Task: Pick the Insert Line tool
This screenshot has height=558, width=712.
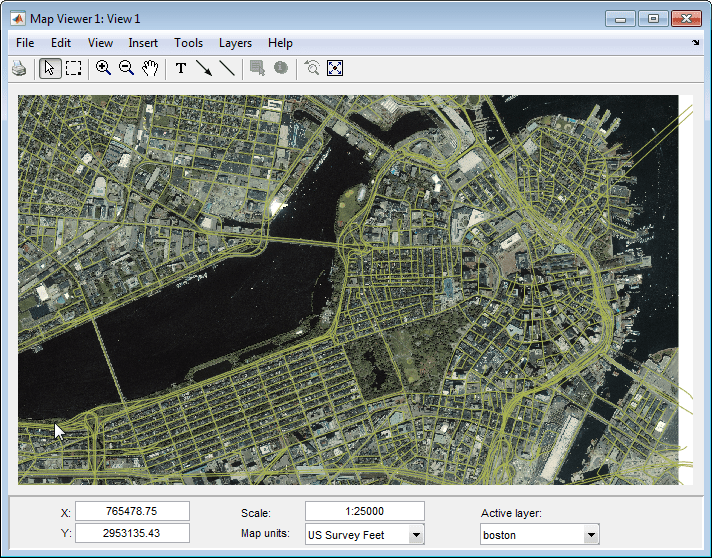Action: coord(227,68)
